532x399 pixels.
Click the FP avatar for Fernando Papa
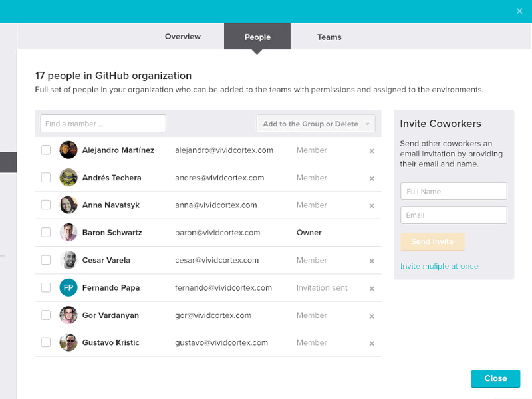coord(68,287)
